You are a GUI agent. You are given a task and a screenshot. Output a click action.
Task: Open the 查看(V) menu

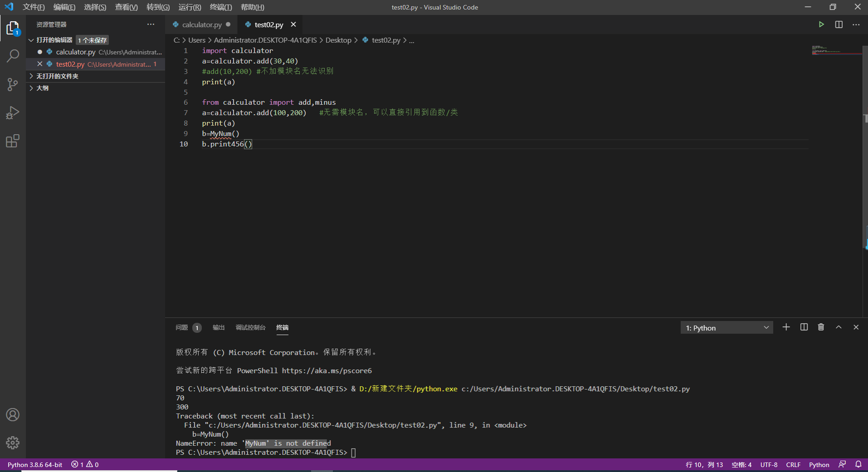[127, 7]
